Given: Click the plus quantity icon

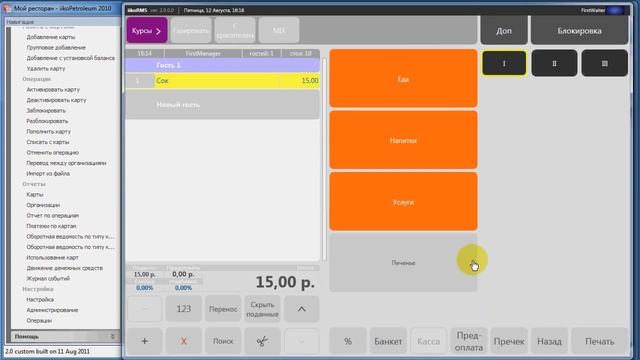Looking at the screenshot, I should coord(144,341).
